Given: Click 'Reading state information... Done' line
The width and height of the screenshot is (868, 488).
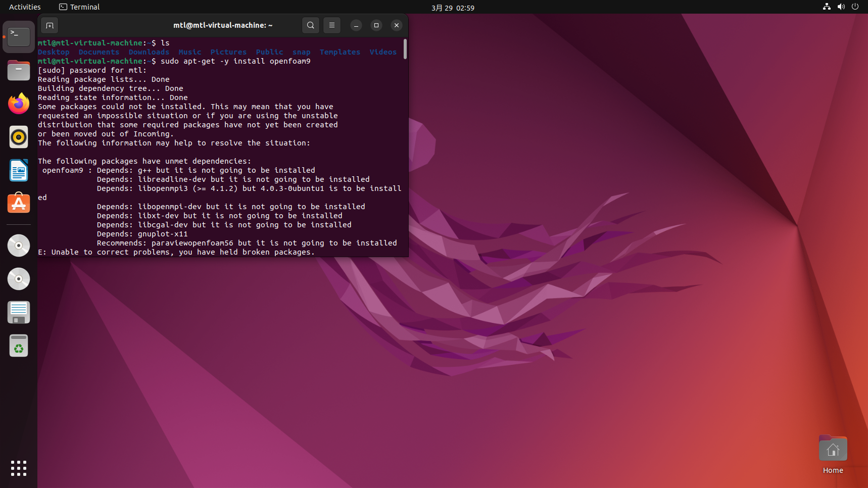Looking at the screenshot, I should tap(113, 97).
